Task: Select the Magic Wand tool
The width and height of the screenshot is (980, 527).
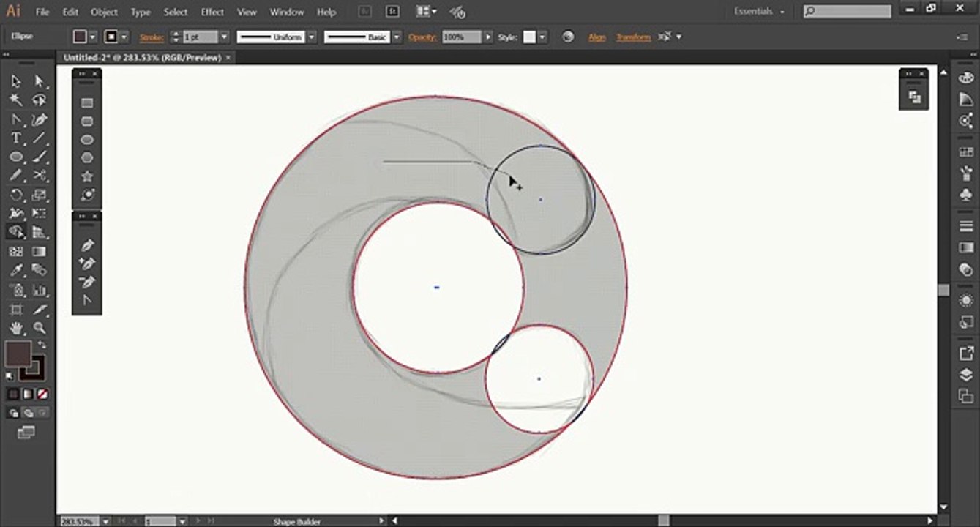Action: point(16,100)
